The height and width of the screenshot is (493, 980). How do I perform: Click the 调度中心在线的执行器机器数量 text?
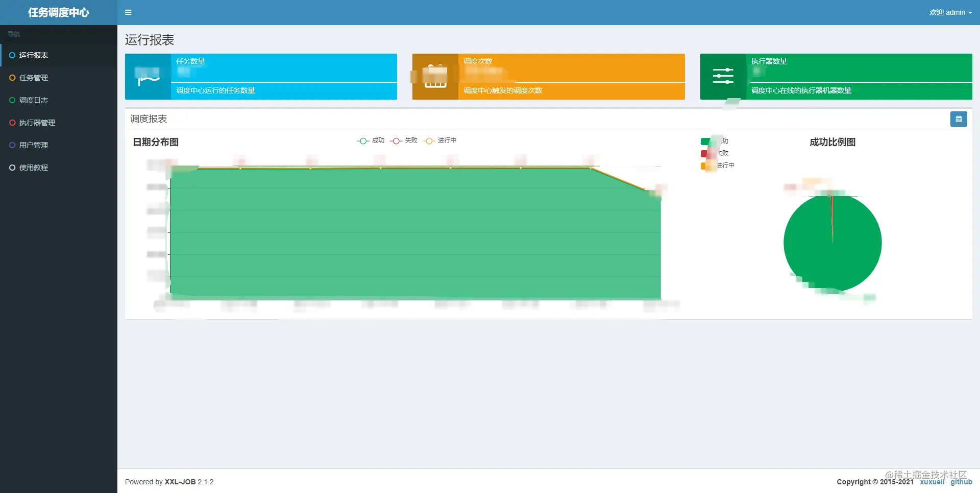click(x=801, y=90)
